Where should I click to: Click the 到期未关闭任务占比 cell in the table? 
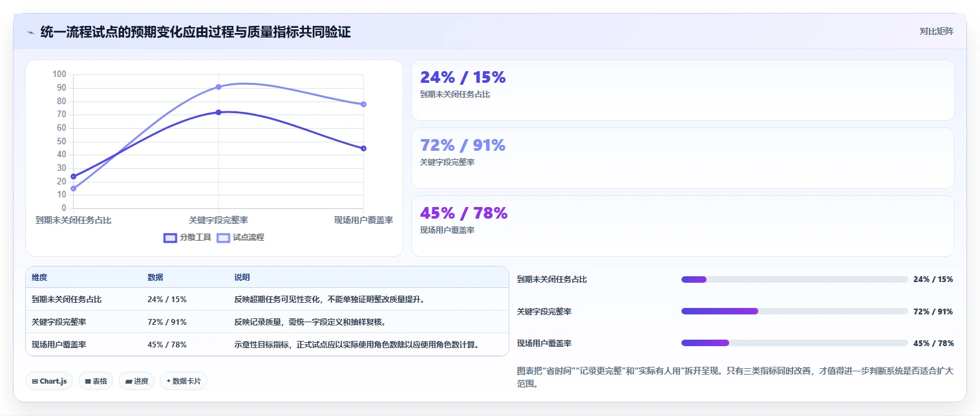(x=67, y=300)
